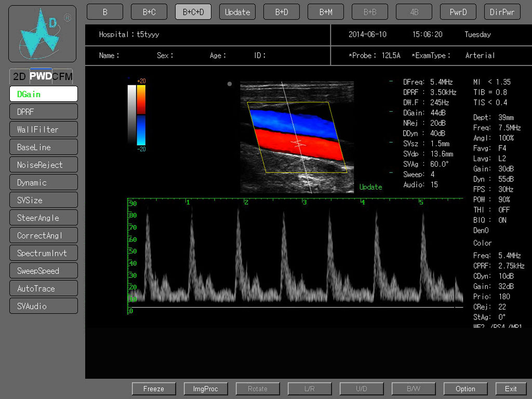Select the PWD tab

pos(41,77)
